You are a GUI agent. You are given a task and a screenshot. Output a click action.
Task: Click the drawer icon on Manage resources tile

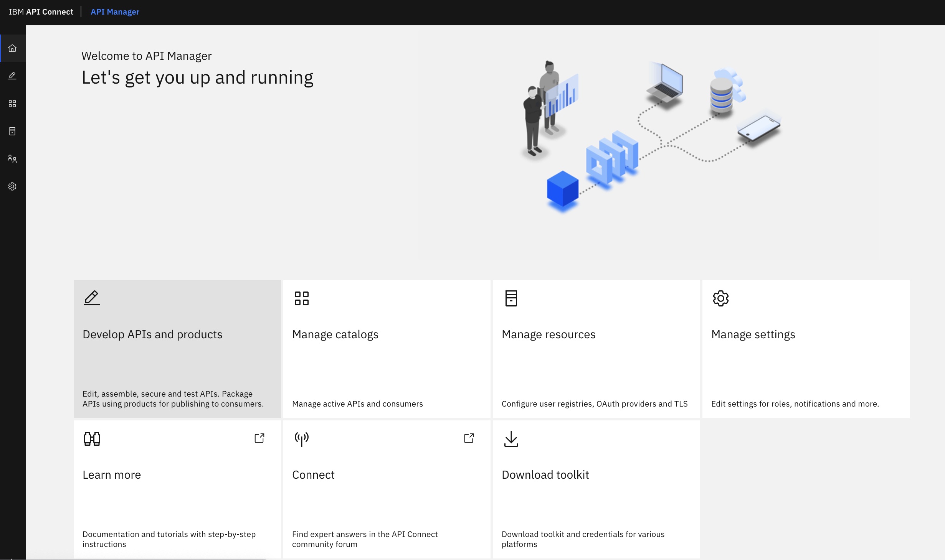[x=511, y=298]
